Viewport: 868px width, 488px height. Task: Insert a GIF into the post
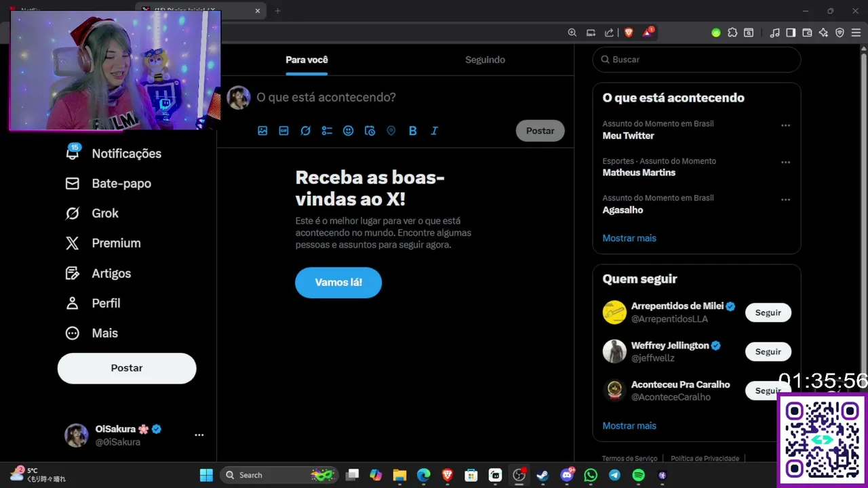[x=284, y=131]
